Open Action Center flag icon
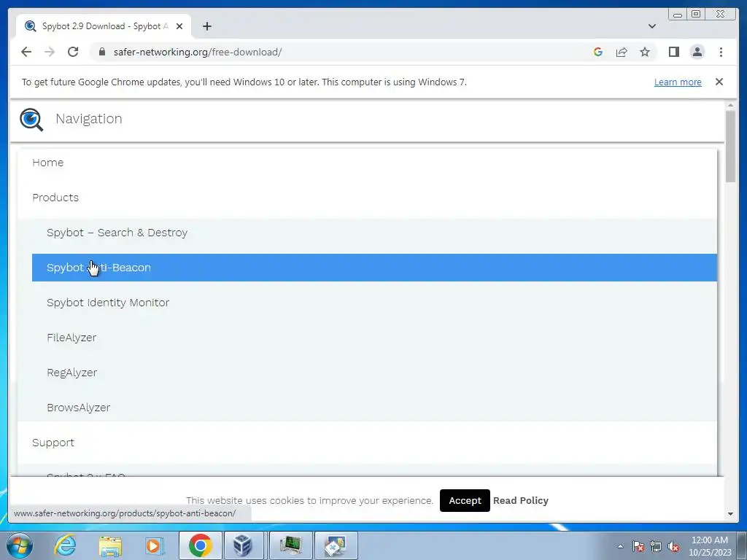Image resolution: width=747 pixels, height=560 pixels. (638, 546)
